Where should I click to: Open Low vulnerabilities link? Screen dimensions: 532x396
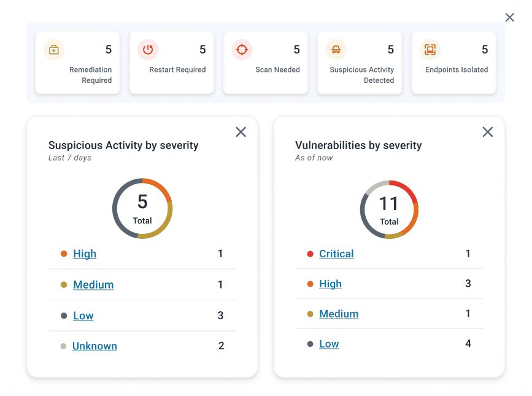329,344
